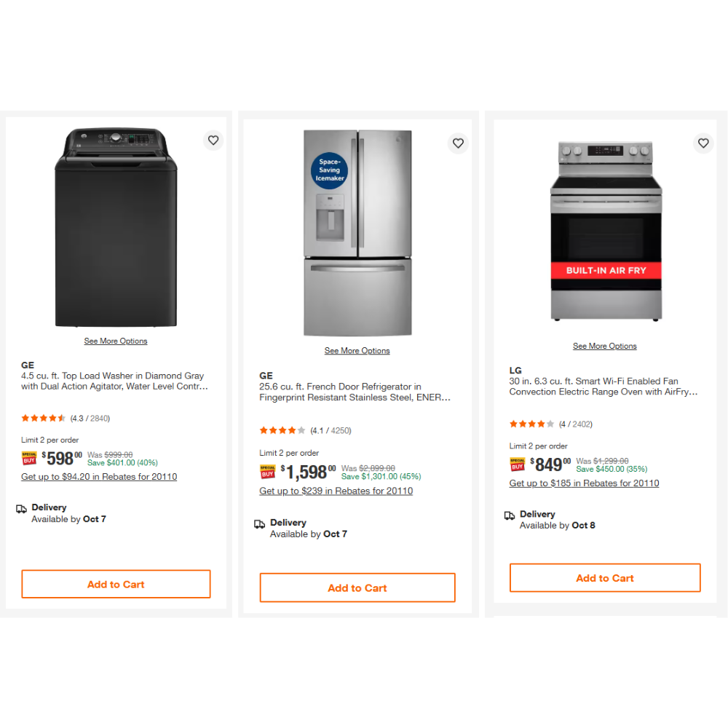The image size is (728, 728).
Task: Favorite the LG range with heart icon
Action: [703, 143]
